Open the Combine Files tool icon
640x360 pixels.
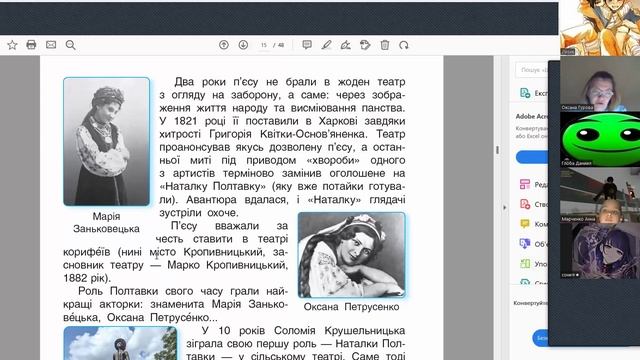(x=525, y=244)
